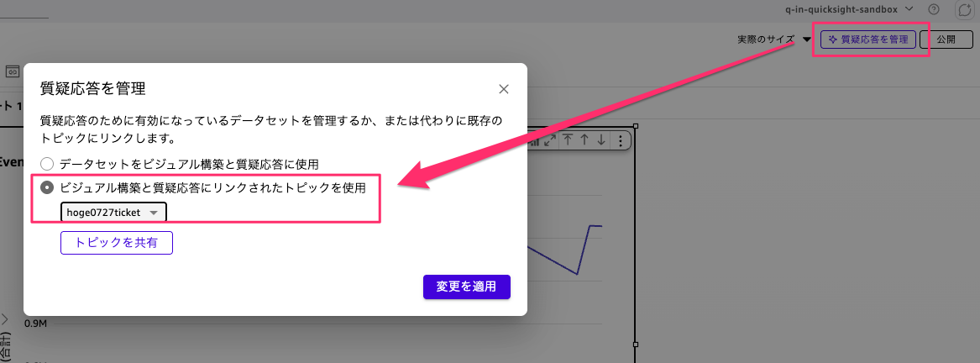Click the トピックを共有 button

pos(116,243)
